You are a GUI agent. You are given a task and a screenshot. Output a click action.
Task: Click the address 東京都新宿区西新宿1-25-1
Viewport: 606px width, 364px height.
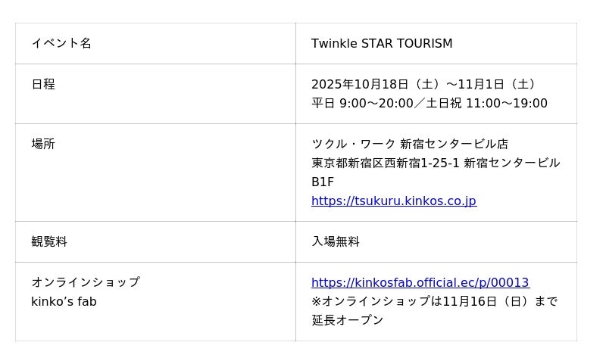tap(385, 163)
